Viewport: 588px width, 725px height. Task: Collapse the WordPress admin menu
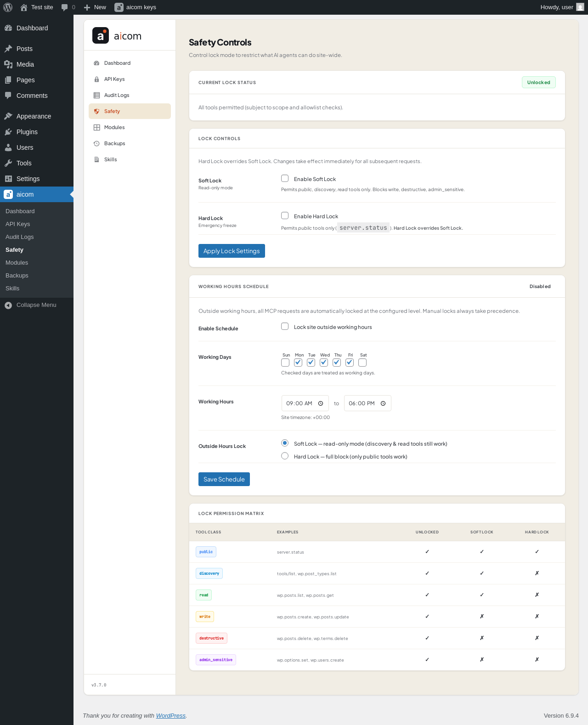(37, 305)
